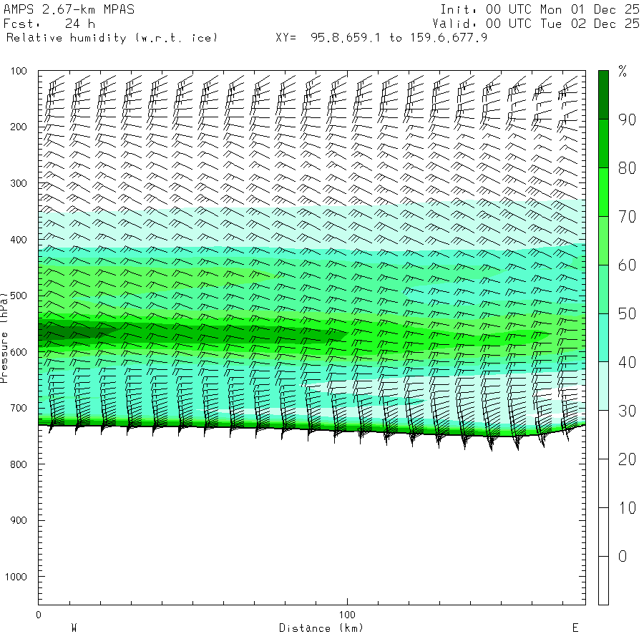Click the 'Init: 00 UTC Mon 01 Dec 25' text
This screenshot has height=644, width=644.
(540, 9)
